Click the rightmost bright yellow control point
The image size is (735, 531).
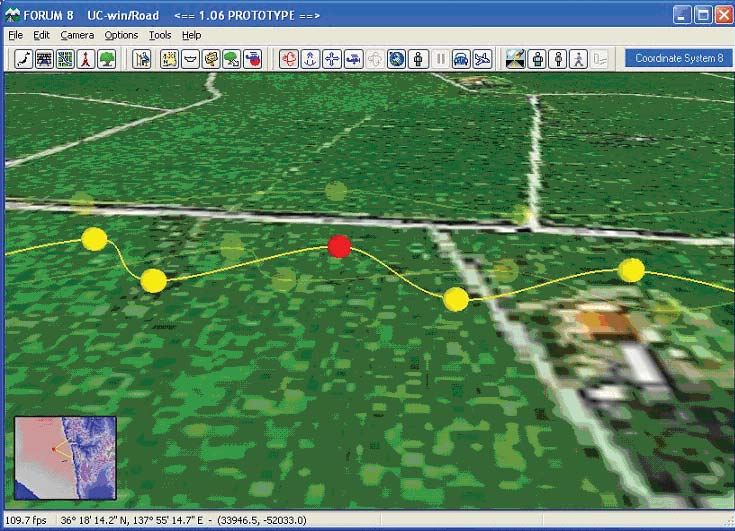coord(631,270)
